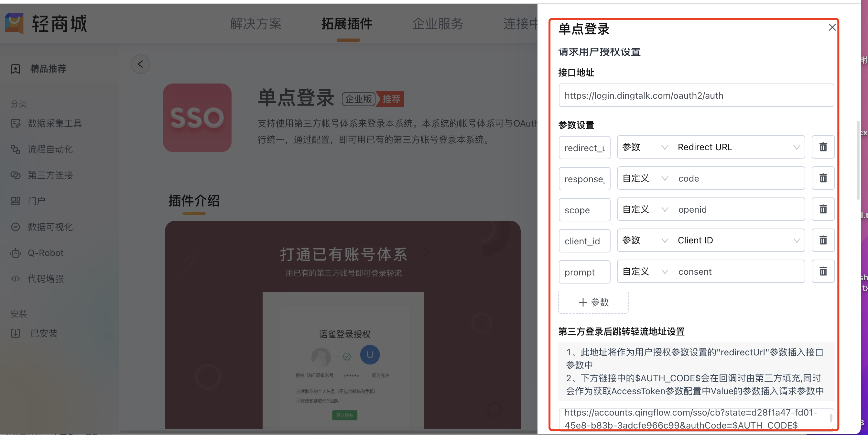Click the qingflow callback URL text box
The height and width of the screenshot is (435, 868).
[696, 419]
